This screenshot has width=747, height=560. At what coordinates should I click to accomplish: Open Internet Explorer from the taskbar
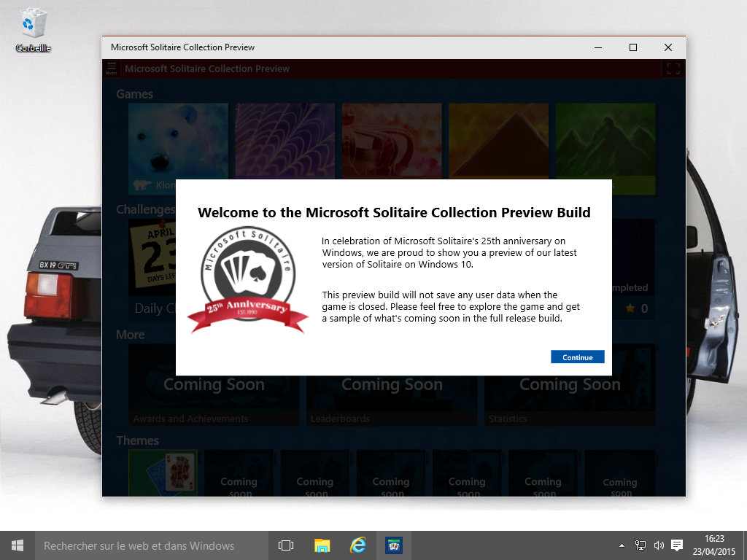point(357,545)
